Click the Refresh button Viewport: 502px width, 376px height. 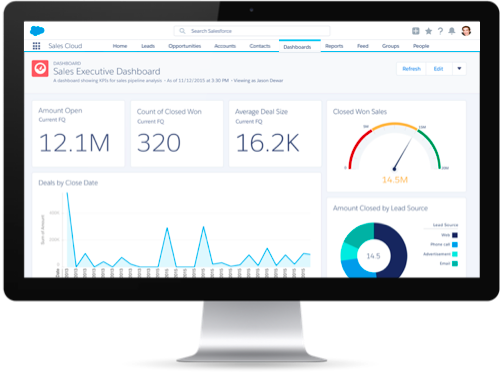coord(412,69)
